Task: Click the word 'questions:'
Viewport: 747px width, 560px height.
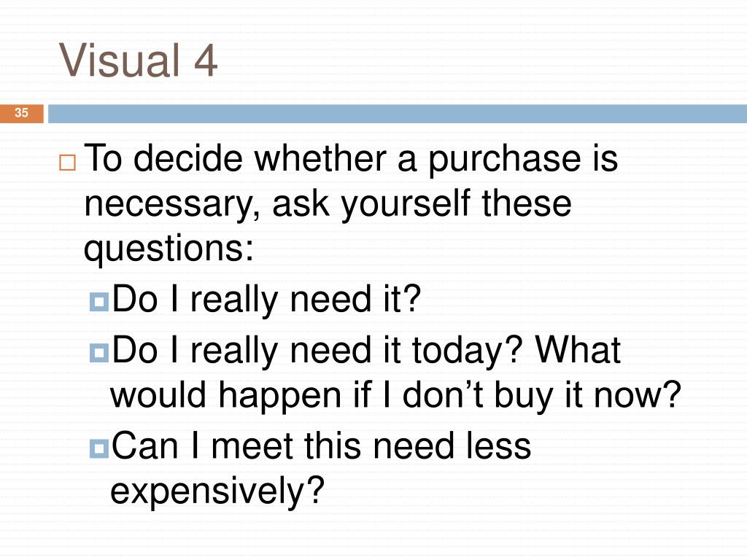Action: 169,249
